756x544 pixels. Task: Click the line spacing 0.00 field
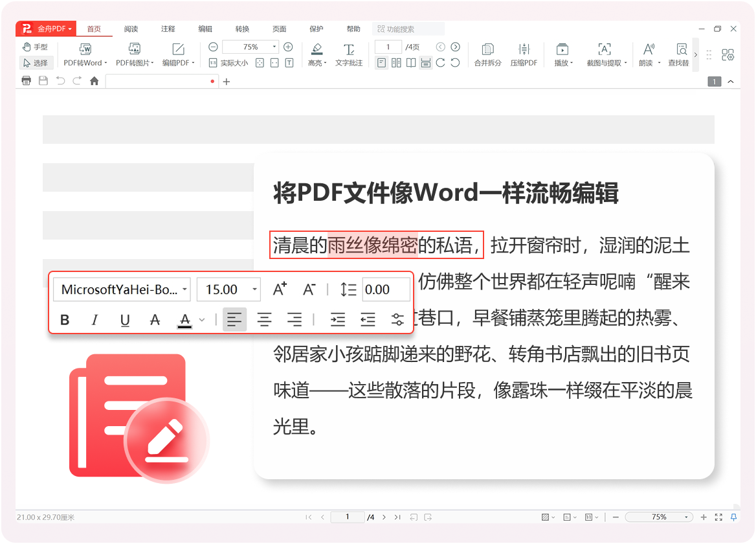[386, 289]
